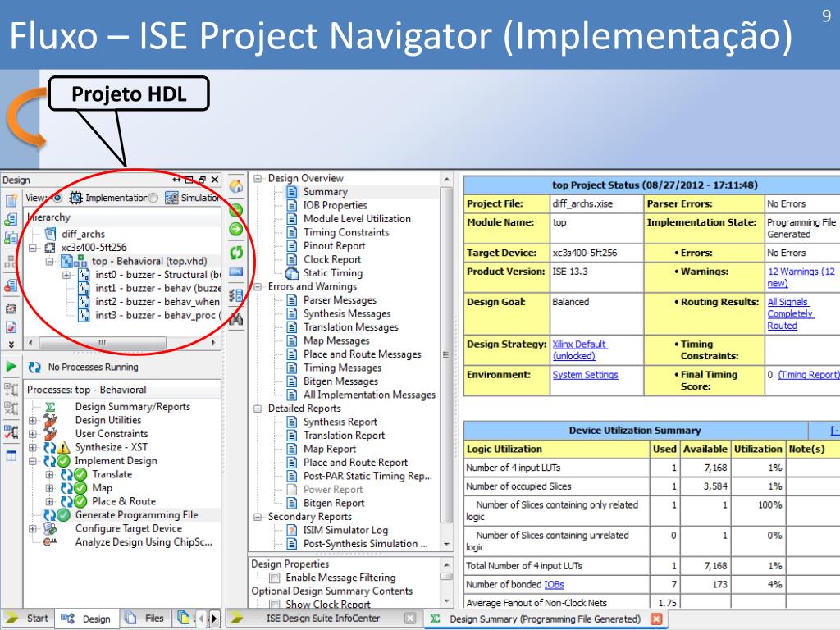Click the green back arrow icon
840x630 pixels.
236,210
